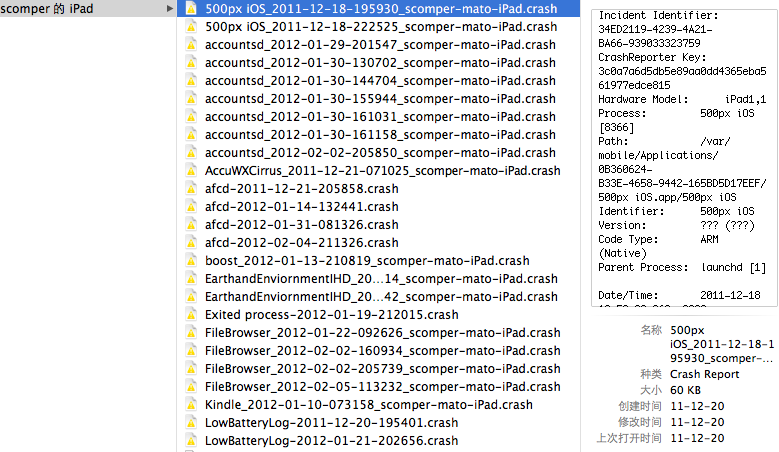This screenshot has height=452, width=779.
Task: Click icon of EarthandEnviornmentIHD_20…14 file
Action: (191, 279)
